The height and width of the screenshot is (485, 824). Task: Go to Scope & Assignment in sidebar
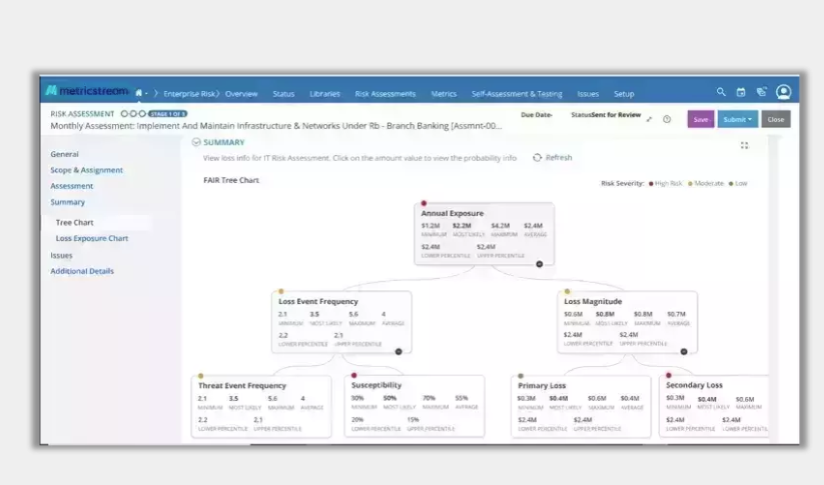pos(87,170)
